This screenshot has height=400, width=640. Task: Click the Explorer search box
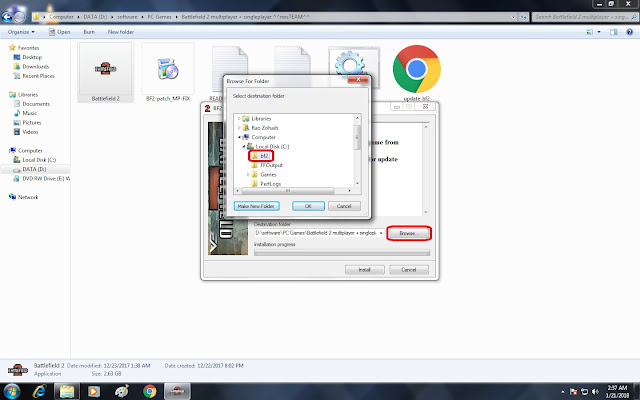click(584, 17)
